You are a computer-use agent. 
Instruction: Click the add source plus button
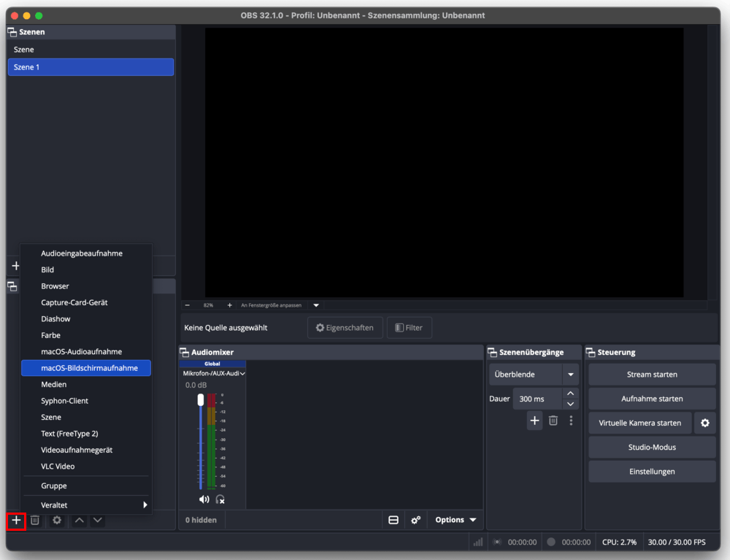(x=16, y=521)
